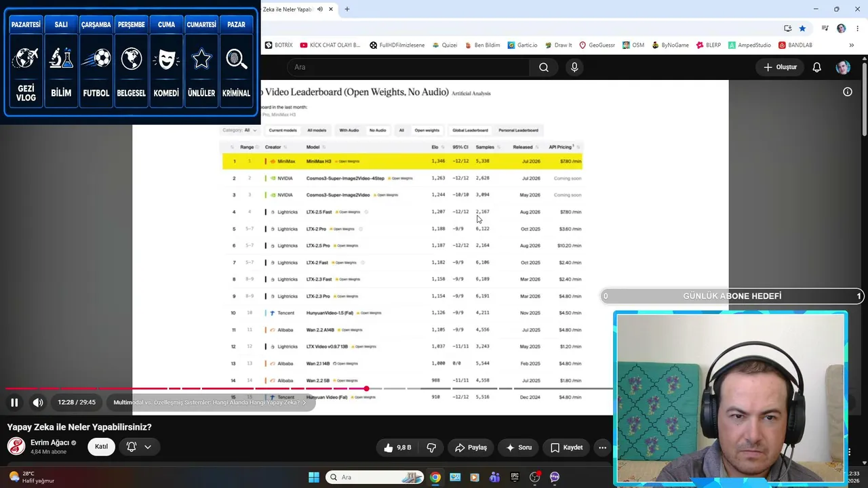The width and height of the screenshot is (868, 488).
Task: Expand the notification bell subscription dropdown
Action: coord(139,447)
